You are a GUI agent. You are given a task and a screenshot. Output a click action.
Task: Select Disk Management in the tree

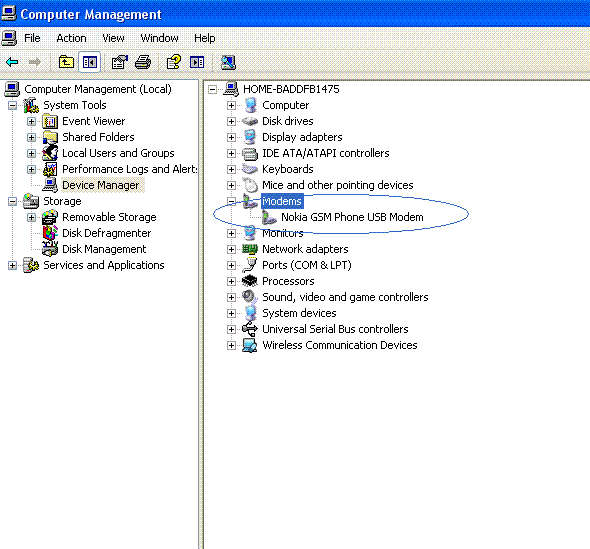pyautogui.click(x=104, y=249)
